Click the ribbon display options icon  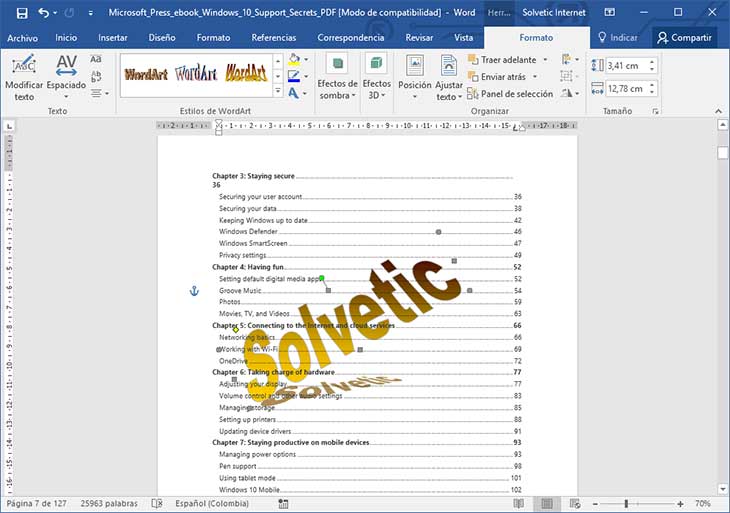[609, 13]
